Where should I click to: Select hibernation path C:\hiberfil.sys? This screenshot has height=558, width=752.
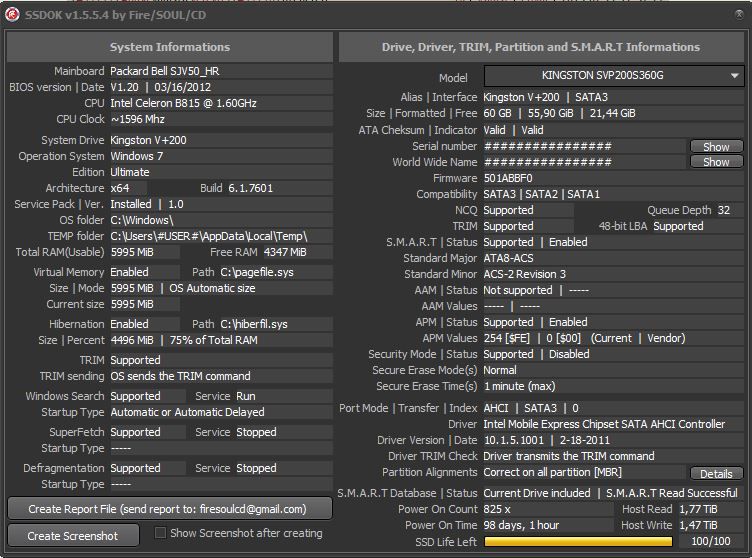coord(254,324)
